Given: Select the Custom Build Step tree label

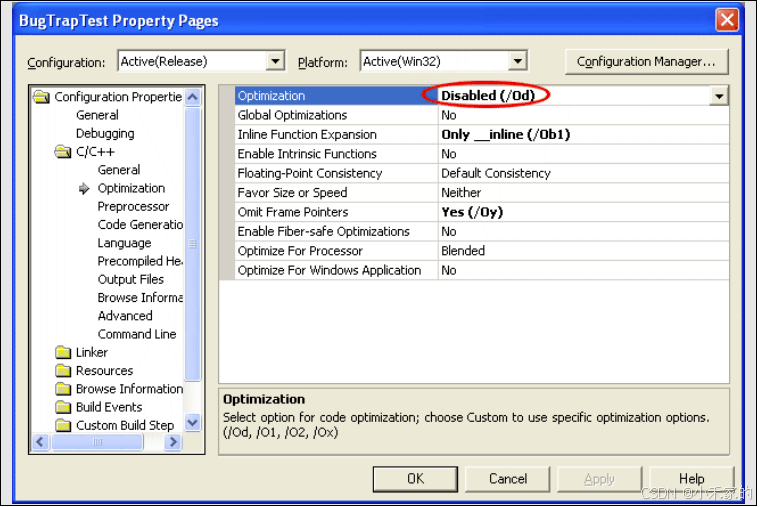Looking at the screenshot, I should (x=125, y=426).
